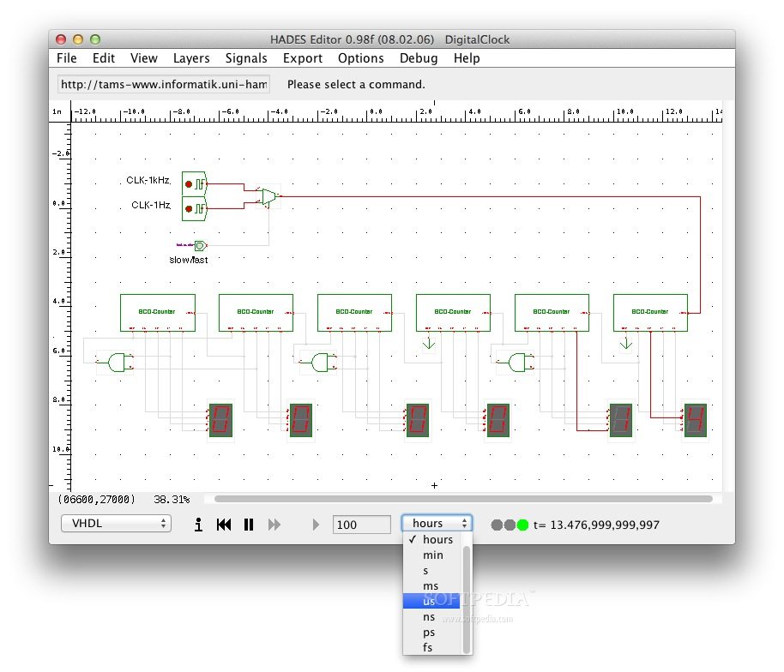
Task: Open the View menu
Action: pyautogui.click(x=144, y=58)
